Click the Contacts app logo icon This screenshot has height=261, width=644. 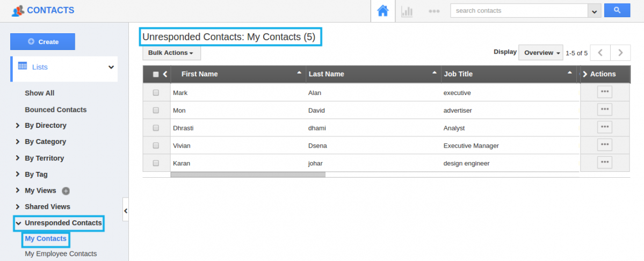pos(18,10)
